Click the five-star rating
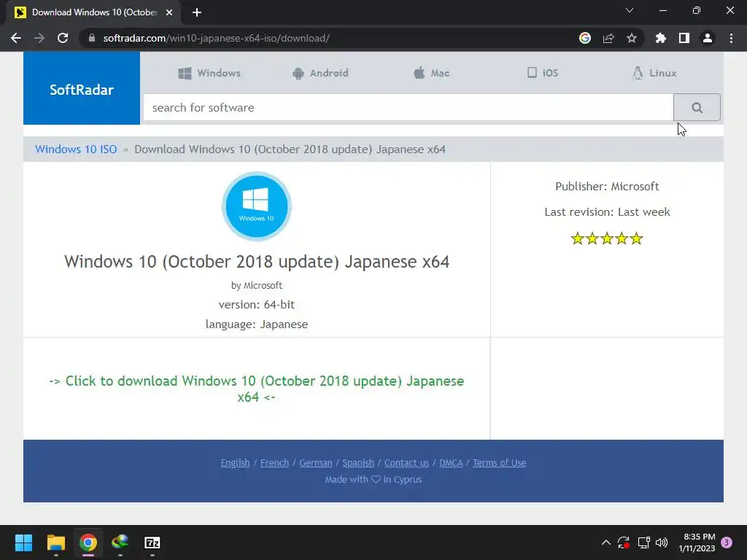Image resolution: width=747 pixels, height=560 pixels. pos(607,238)
